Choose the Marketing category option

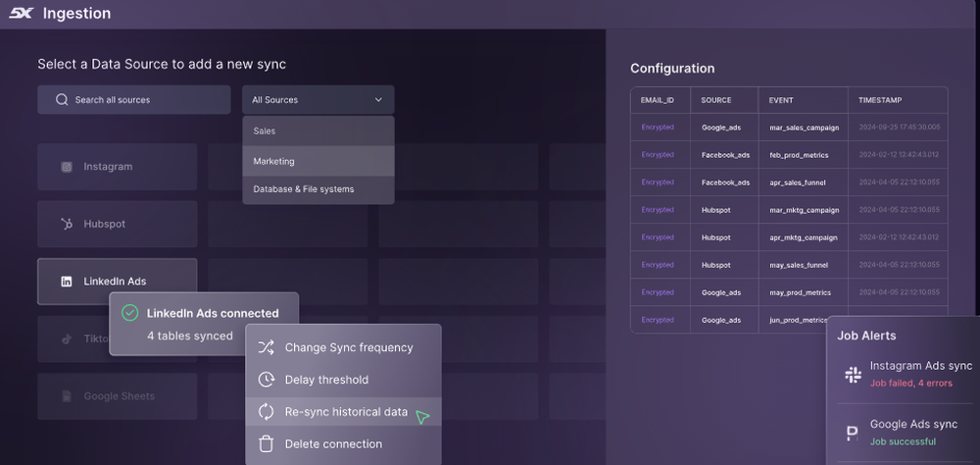318,162
